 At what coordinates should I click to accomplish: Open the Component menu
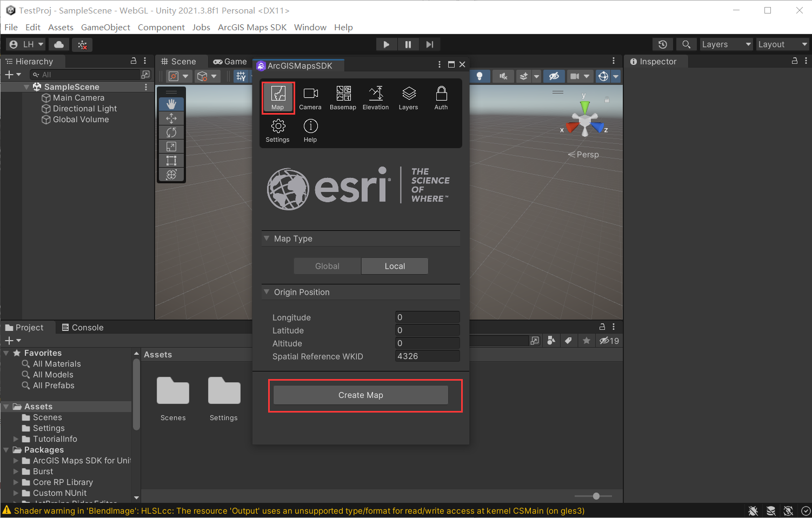click(161, 27)
